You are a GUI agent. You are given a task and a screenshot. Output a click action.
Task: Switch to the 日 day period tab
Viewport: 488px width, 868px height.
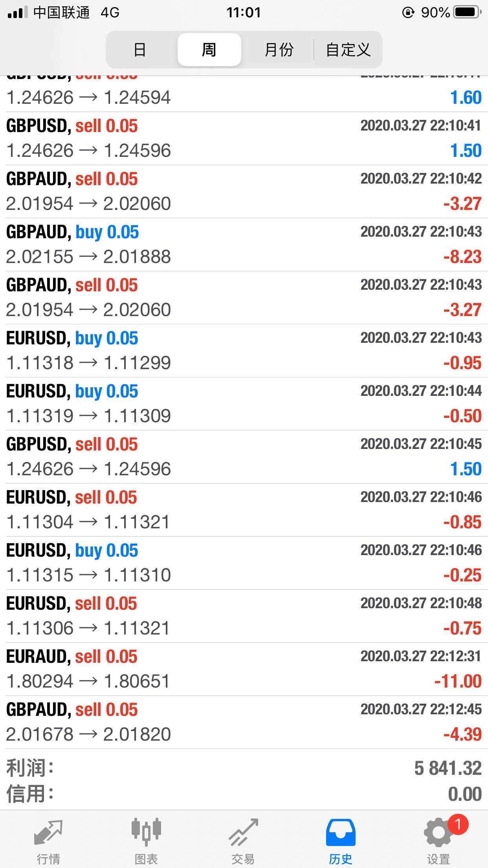pyautogui.click(x=140, y=50)
